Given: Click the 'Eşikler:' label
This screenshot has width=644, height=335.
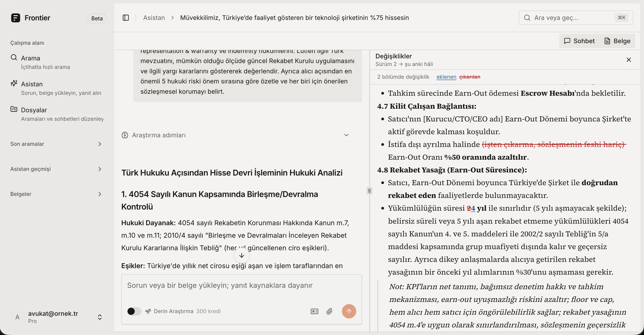Looking at the screenshot, I should (133, 266).
